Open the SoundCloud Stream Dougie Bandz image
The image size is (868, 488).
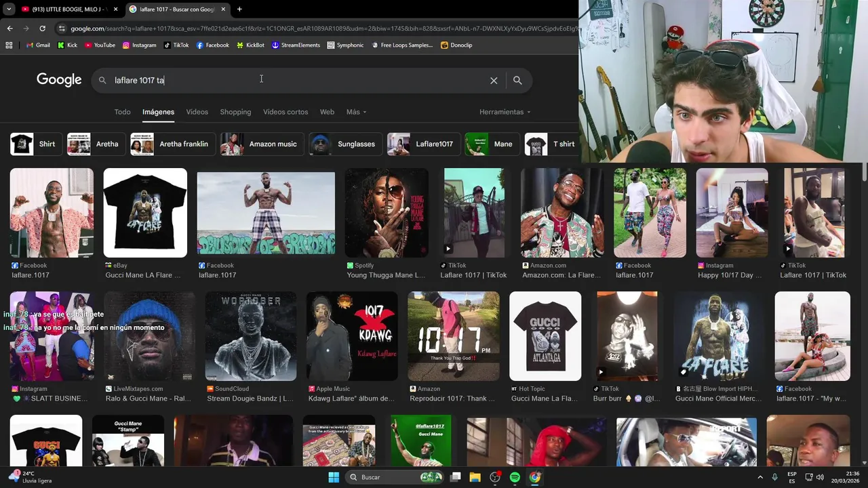pos(251,336)
